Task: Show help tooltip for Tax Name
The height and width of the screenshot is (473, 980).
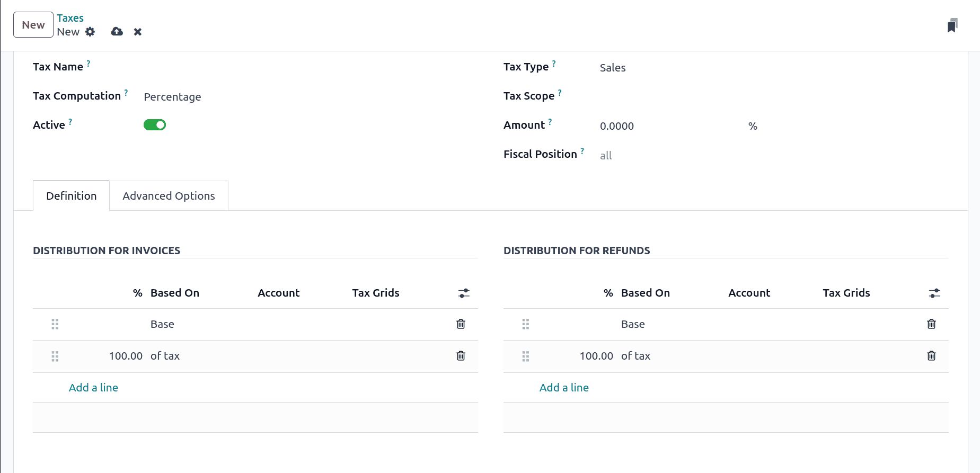Action: tap(89, 63)
